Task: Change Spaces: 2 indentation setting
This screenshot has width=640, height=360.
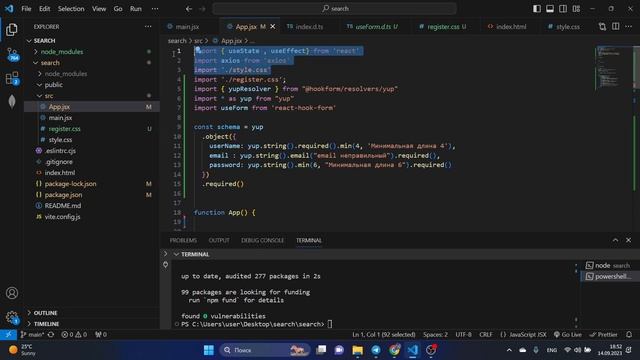Action: tap(435, 334)
